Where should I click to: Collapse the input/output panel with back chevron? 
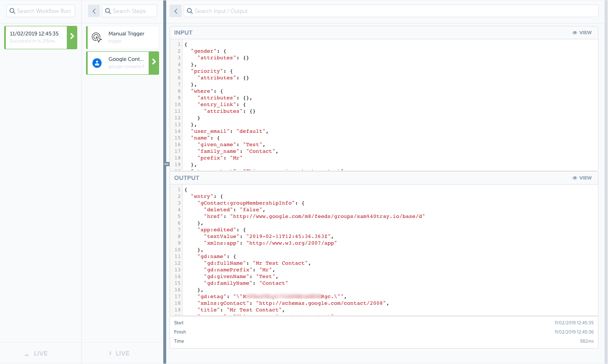[176, 11]
